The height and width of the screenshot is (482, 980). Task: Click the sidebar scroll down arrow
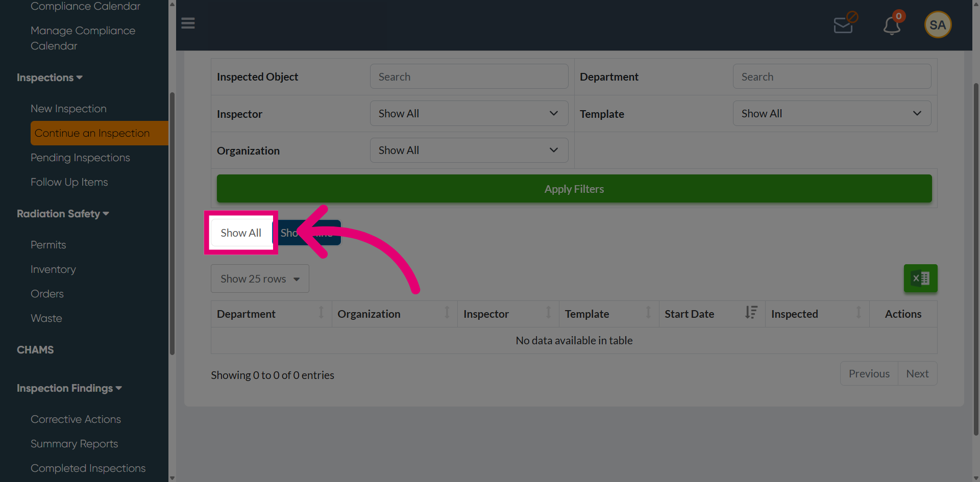172,478
